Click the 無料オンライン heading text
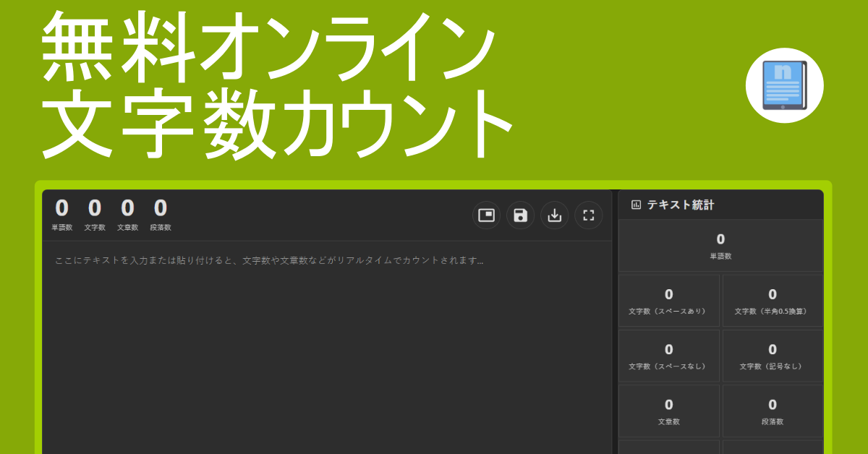Viewport: 868px width, 454px height. (x=268, y=47)
